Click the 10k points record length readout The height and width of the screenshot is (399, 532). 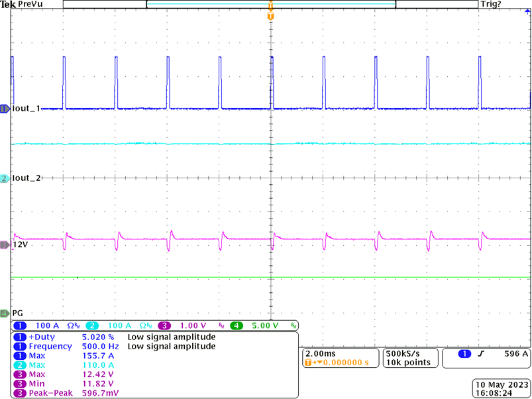pyautogui.click(x=408, y=363)
